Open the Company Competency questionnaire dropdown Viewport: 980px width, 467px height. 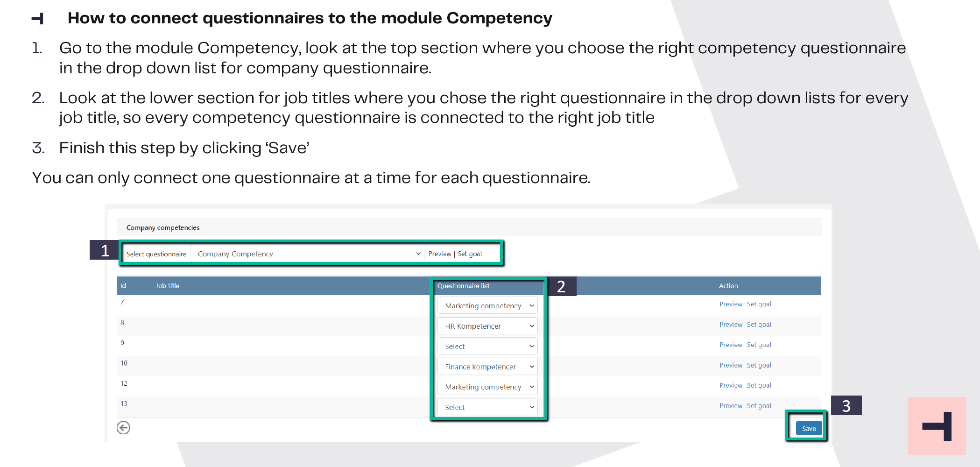click(x=308, y=254)
